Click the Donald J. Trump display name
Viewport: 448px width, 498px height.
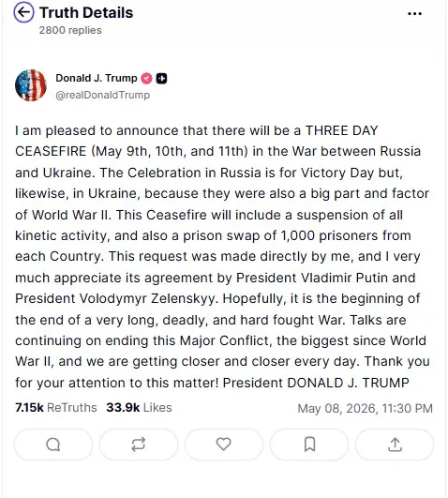97,78
